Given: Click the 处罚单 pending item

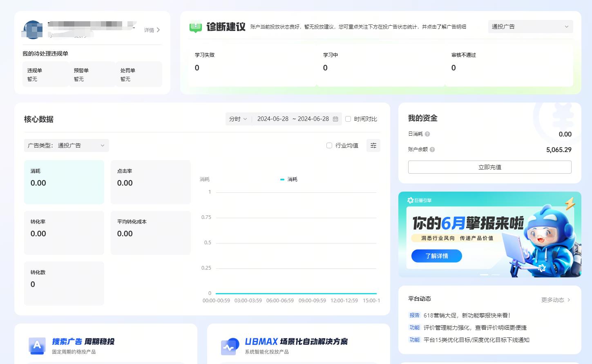Looking at the screenshot, I should tap(139, 74).
